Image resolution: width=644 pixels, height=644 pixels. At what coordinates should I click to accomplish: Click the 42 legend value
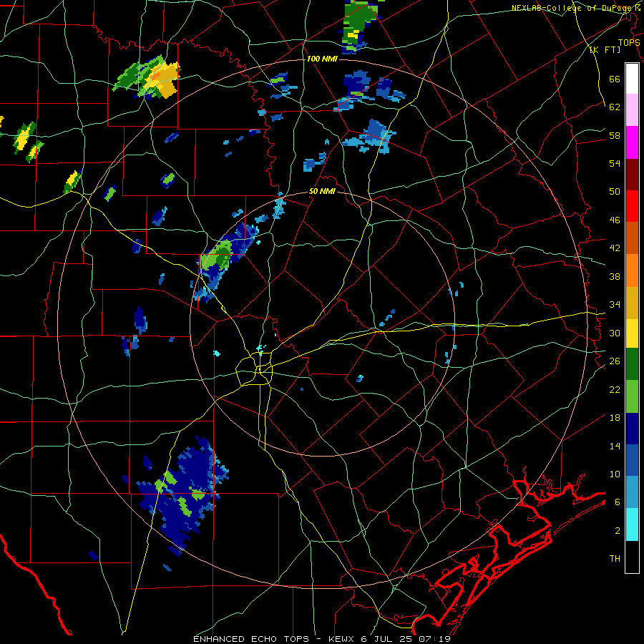(x=615, y=248)
